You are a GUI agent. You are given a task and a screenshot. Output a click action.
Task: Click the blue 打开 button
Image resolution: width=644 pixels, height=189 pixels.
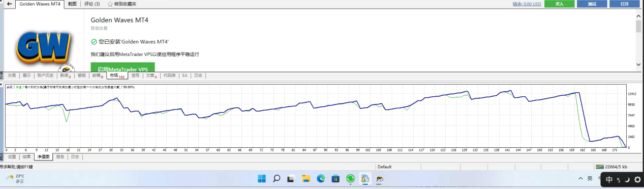pyautogui.click(x=625, y=4)
